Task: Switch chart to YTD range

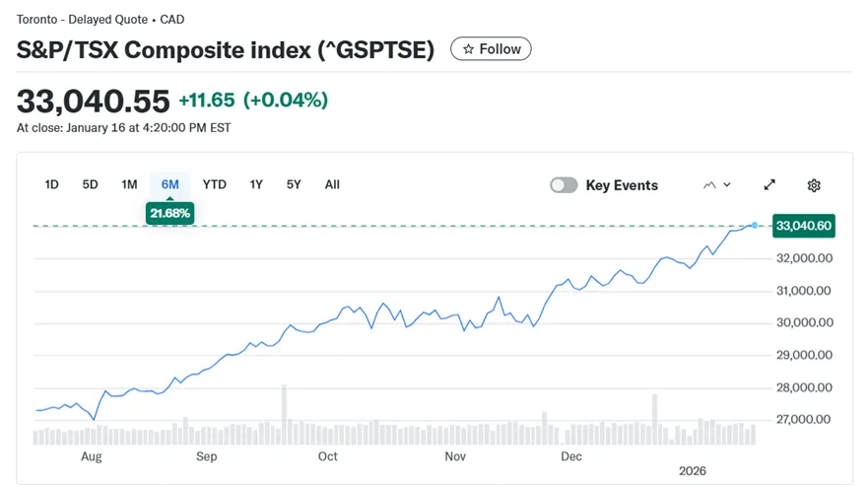Action: [x=214, y=184]
